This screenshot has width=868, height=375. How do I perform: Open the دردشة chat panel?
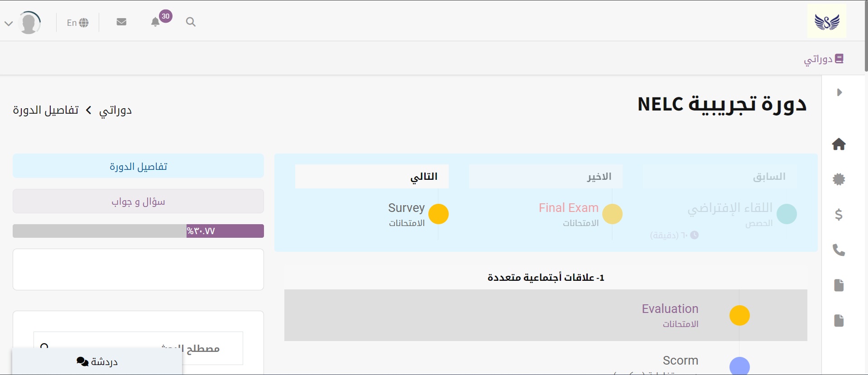pos(97,361)
